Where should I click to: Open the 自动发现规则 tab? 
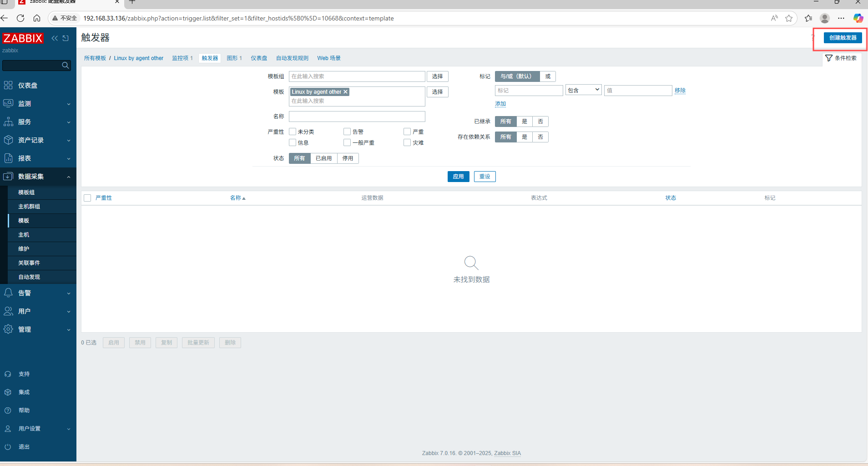pyautogui.click(x=292, y=58)
